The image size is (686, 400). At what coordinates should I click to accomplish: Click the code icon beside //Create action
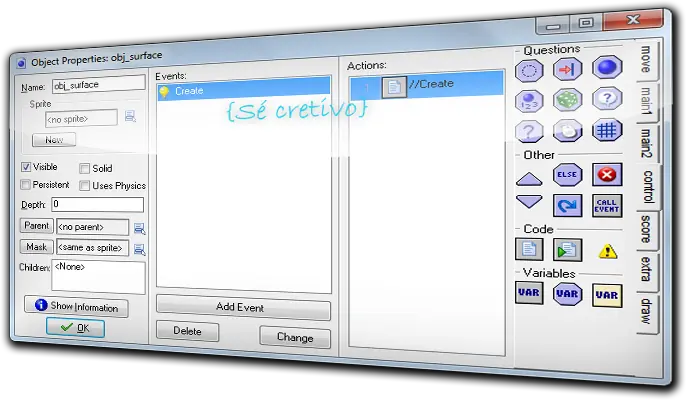394,87
